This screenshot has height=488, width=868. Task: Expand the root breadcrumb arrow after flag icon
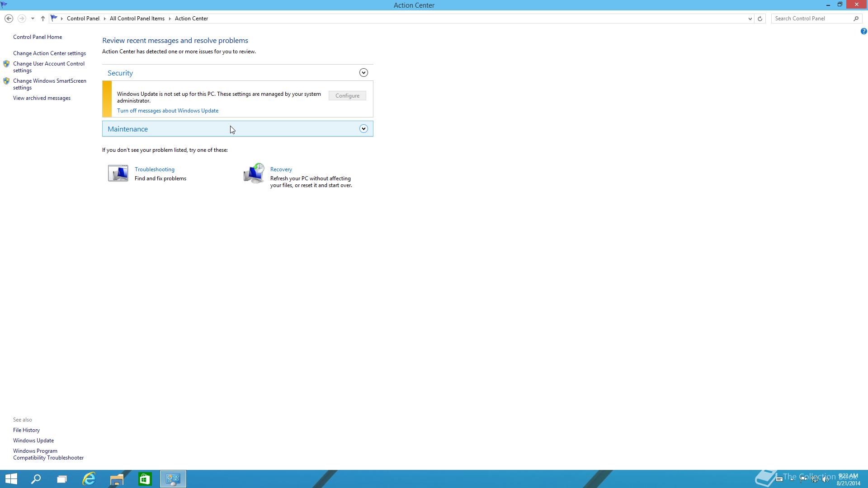pos(62,19)
